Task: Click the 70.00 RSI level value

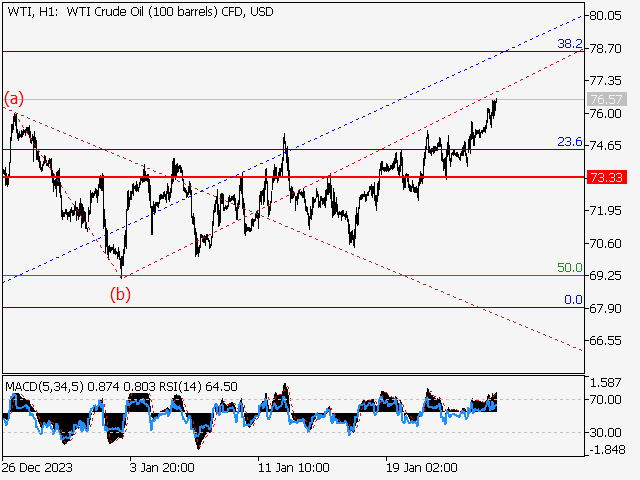Action: pyautogui.click(x=606, y=400)
